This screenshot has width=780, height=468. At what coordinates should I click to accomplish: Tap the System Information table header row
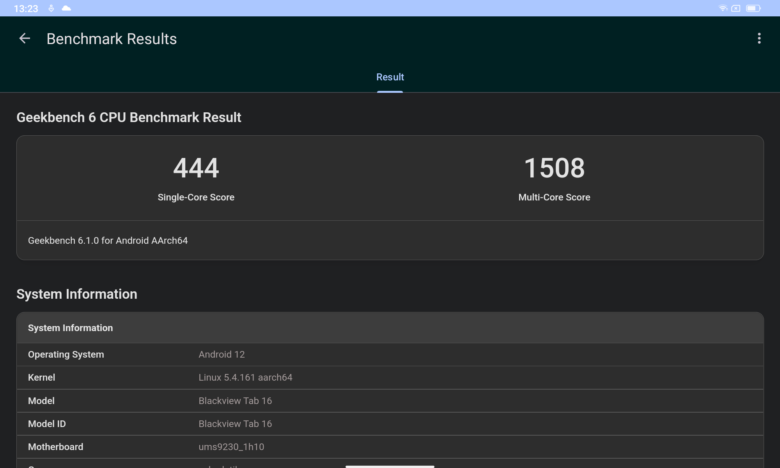point(390,328)
